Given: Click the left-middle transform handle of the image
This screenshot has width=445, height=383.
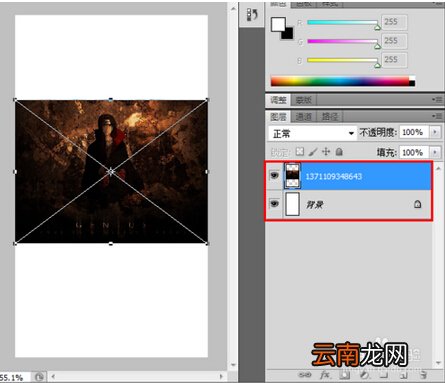Looking at the screenshot, I should pos(15,172).
